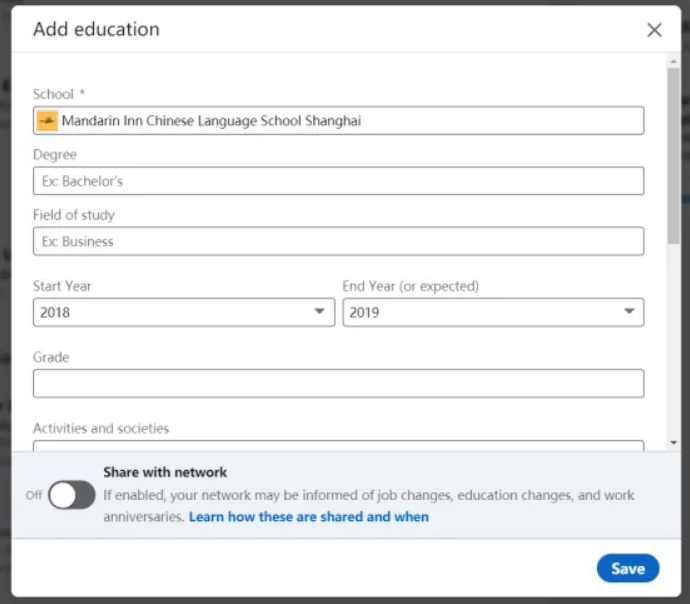690x604 pixels.
Task: Click the School name input field
Action: coord(338,121)
